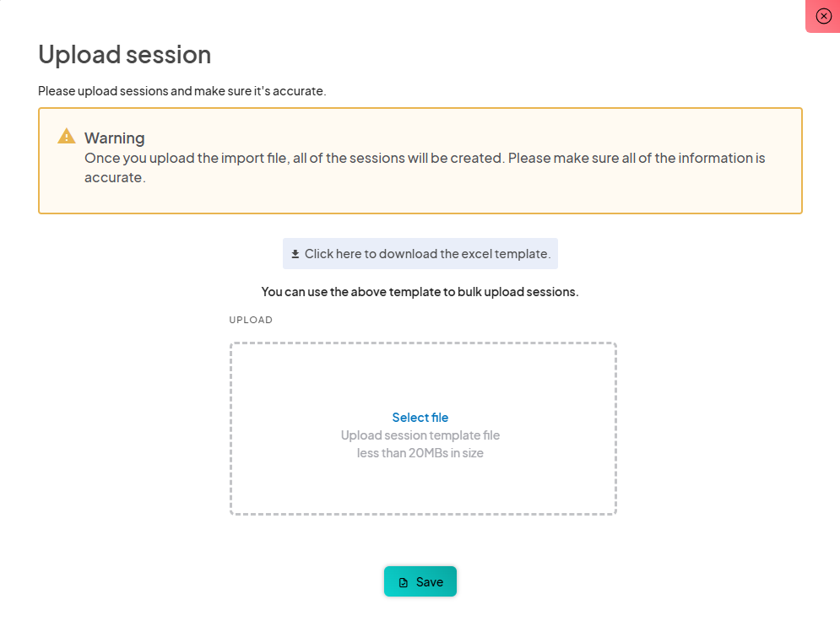Image resolution: width=840 pixels, height=632 pixels.
Task: Click the file icon on Save button
Action: click(404, 582)
